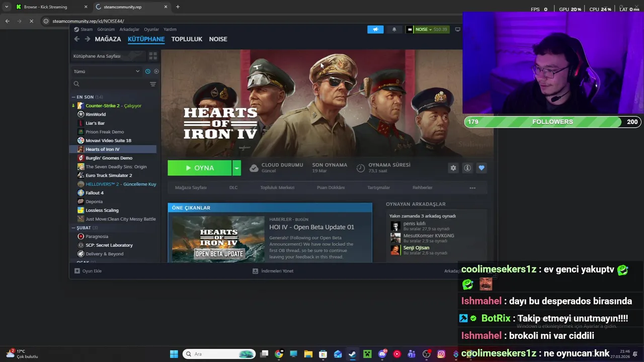
Task: Open advanced library filter options icon
Action: tap(153, 84)
